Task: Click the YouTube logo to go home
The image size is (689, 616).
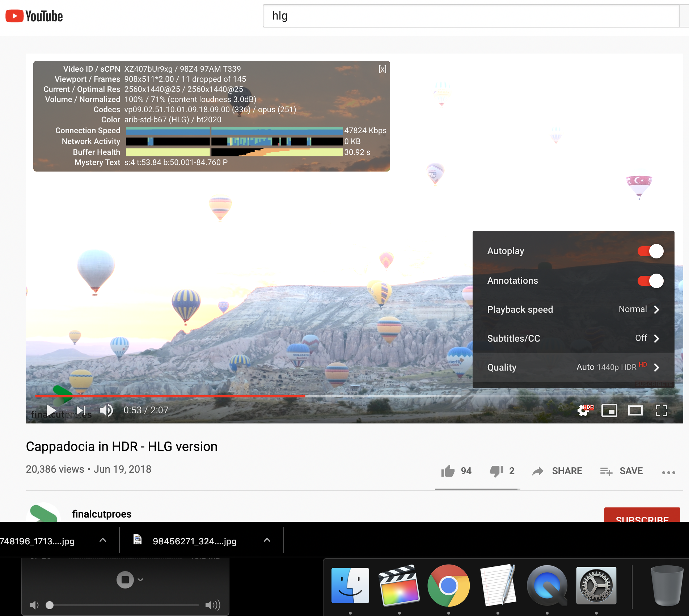Action: pyautogui.click(x=34, y=16)
